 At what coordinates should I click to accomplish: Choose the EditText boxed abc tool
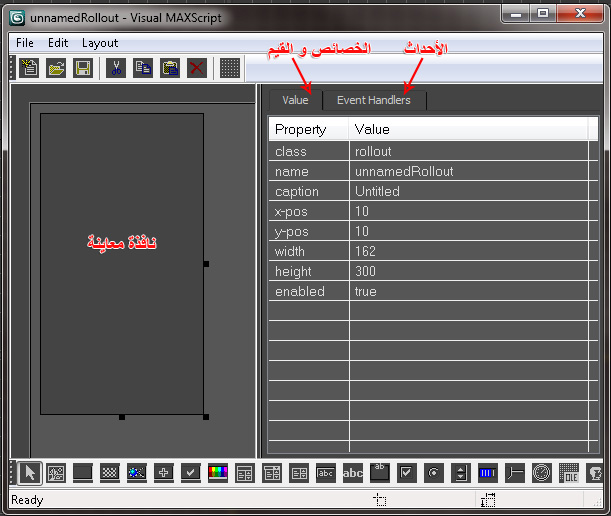(x=326, y=473)
